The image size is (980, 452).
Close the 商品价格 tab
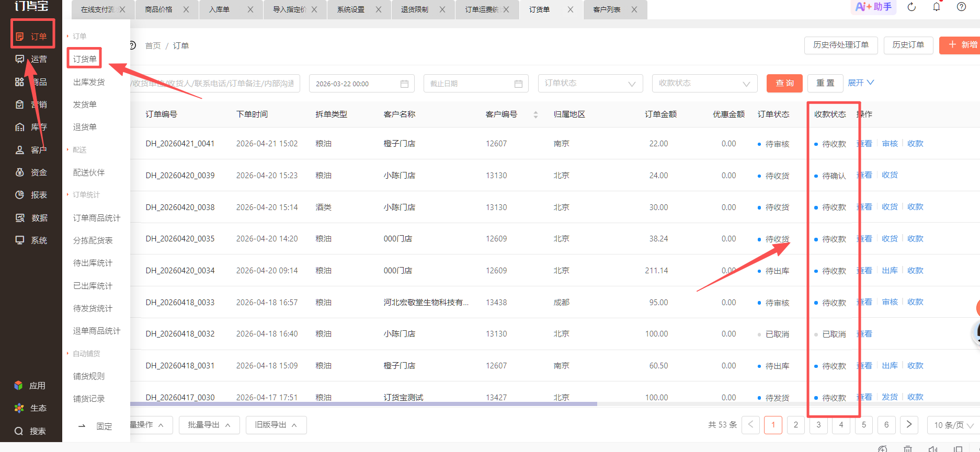click(x=186, y=9)
